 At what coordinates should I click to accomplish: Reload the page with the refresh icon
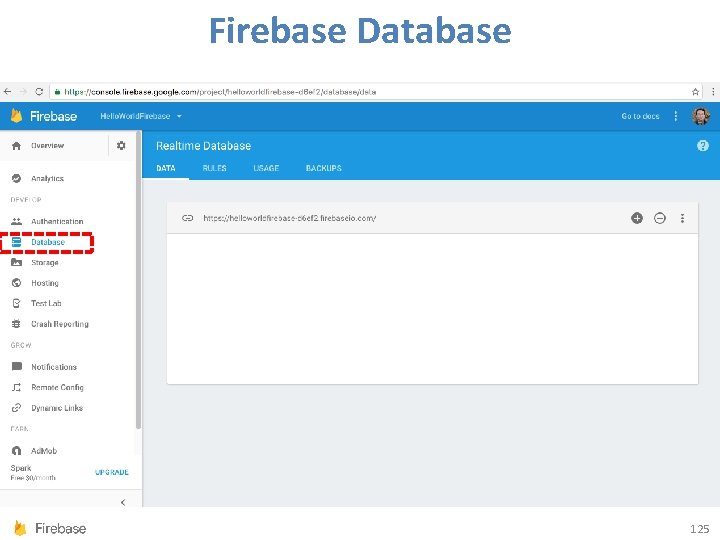pos(39,91)
